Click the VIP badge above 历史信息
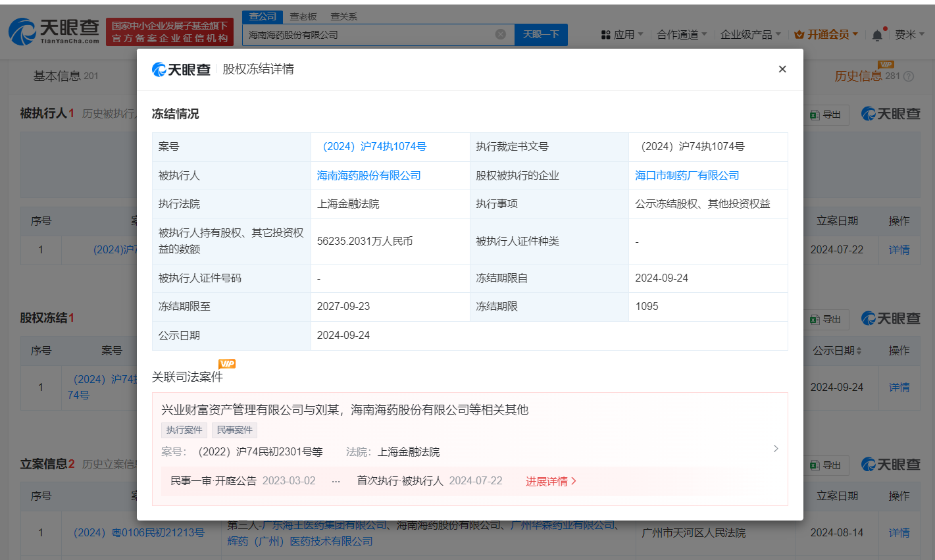This screenshot has width=935, height=560. [886, 65]
